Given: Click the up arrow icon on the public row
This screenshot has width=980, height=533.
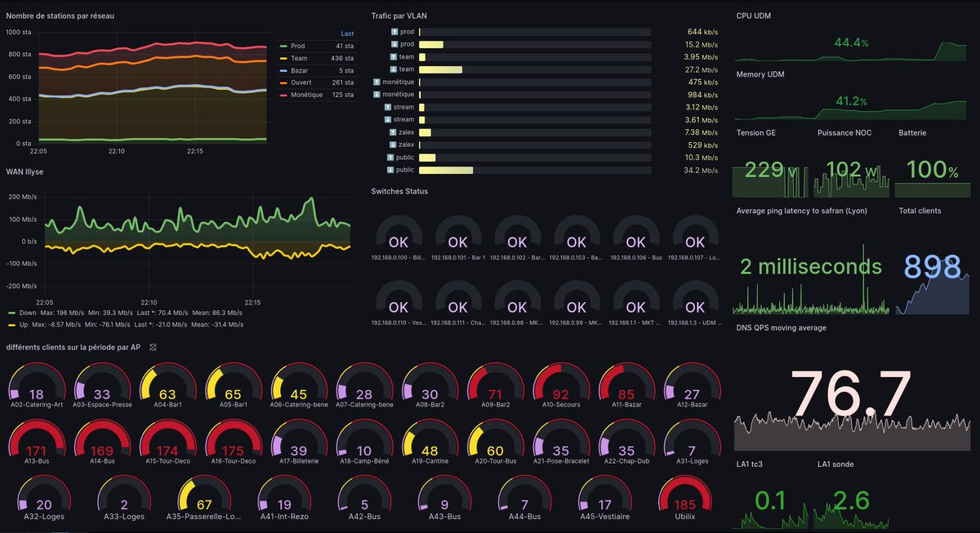Looking at the screenshot, I should (x=390, y=158).
